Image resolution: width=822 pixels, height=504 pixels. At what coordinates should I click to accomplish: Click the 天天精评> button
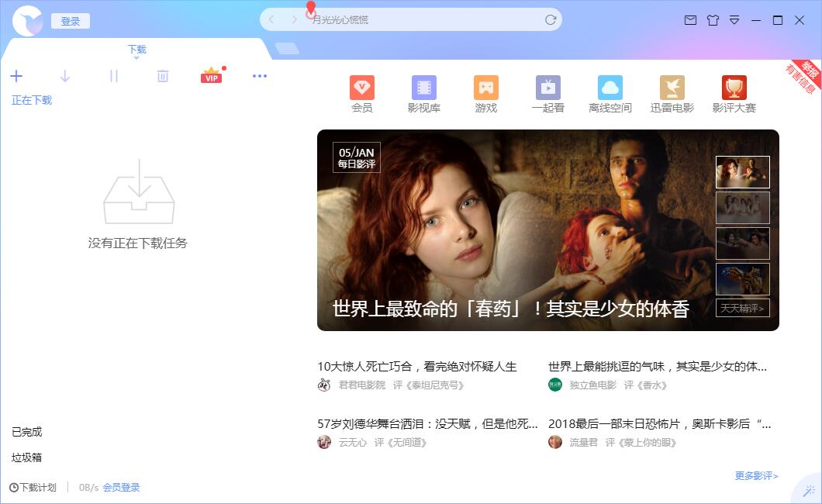tap(742, 308)
